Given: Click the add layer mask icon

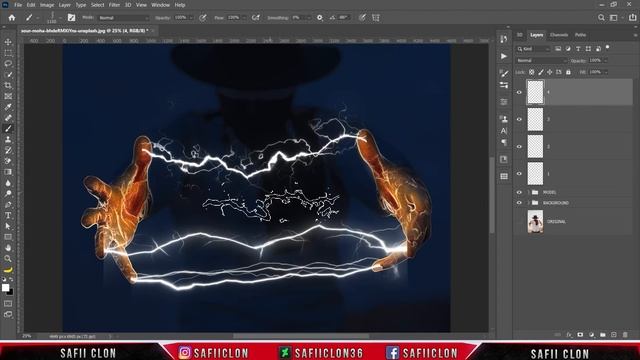Looking at the screenshot, I should point(580,335).
